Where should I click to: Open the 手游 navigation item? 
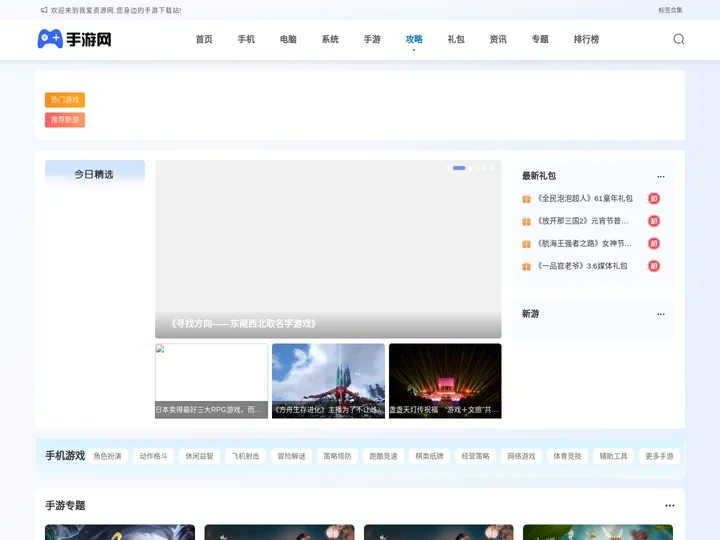point(372,39)
